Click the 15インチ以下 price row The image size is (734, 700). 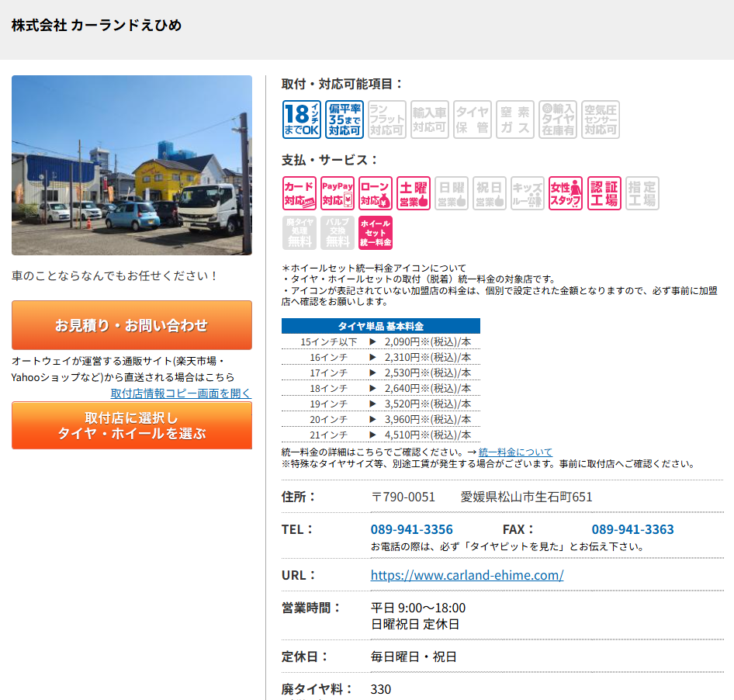click(380, 341)
